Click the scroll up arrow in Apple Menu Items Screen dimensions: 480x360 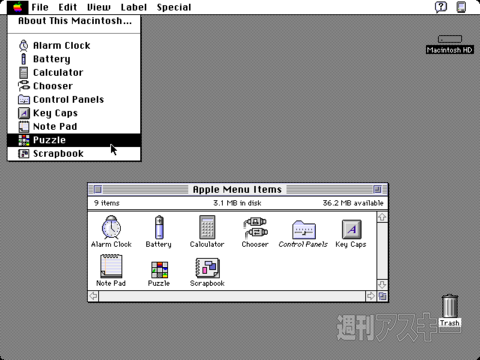pyautogui.click(x=382, y=217)
